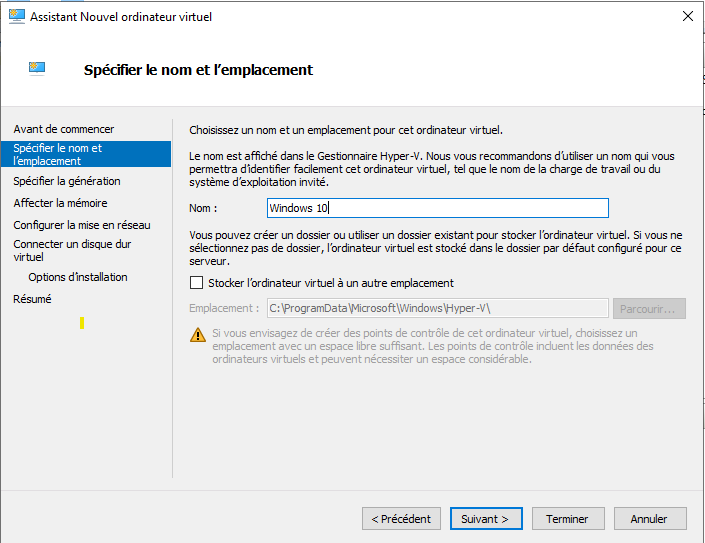Click the Précédent button
This screenshot has height=543, width=705.
coord(401,519)
